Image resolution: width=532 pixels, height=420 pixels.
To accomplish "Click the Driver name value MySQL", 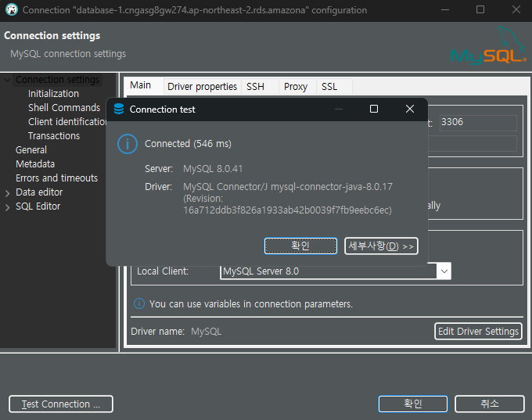I will click(207, 332).
